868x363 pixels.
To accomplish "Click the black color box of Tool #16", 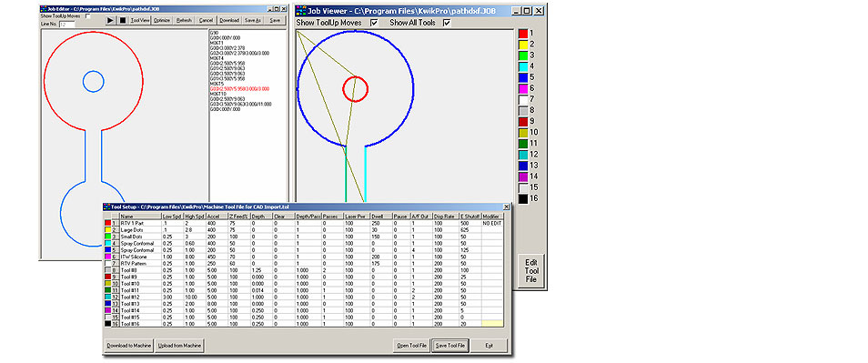I will 108,324.
